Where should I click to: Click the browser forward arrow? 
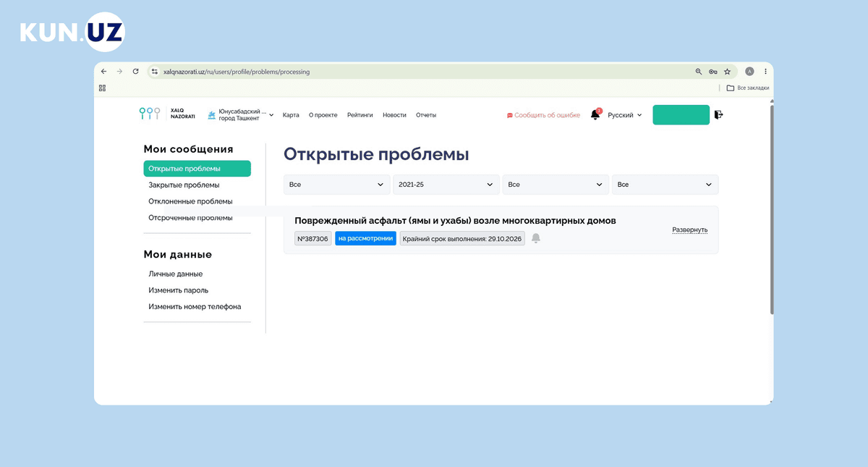coord(119,72)
